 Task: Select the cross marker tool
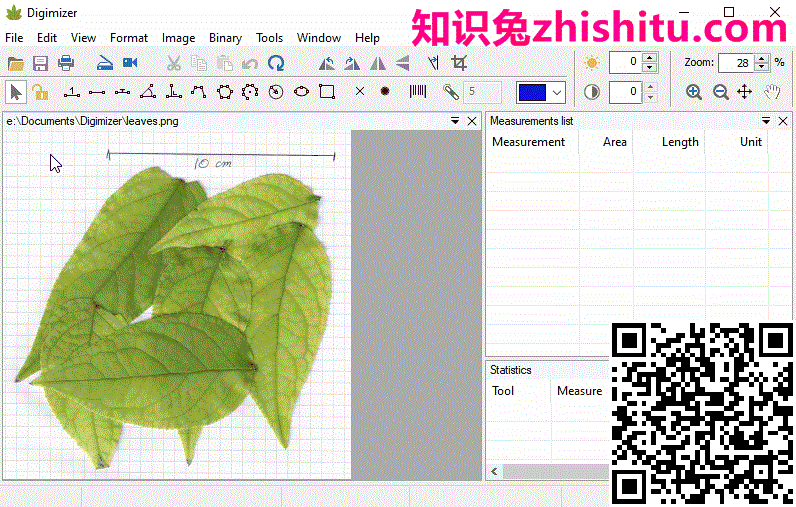point(360,91)
